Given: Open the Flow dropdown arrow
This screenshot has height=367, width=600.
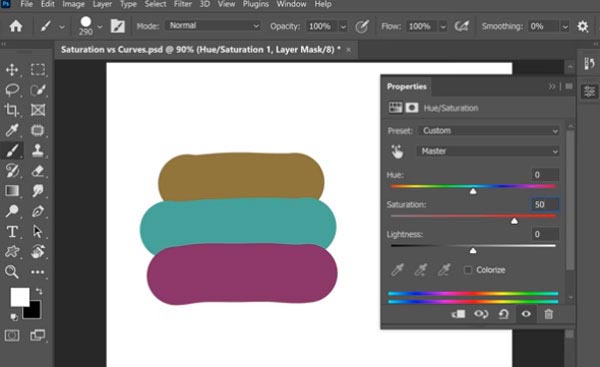Looking at the screenshot, I should [443, 26].
